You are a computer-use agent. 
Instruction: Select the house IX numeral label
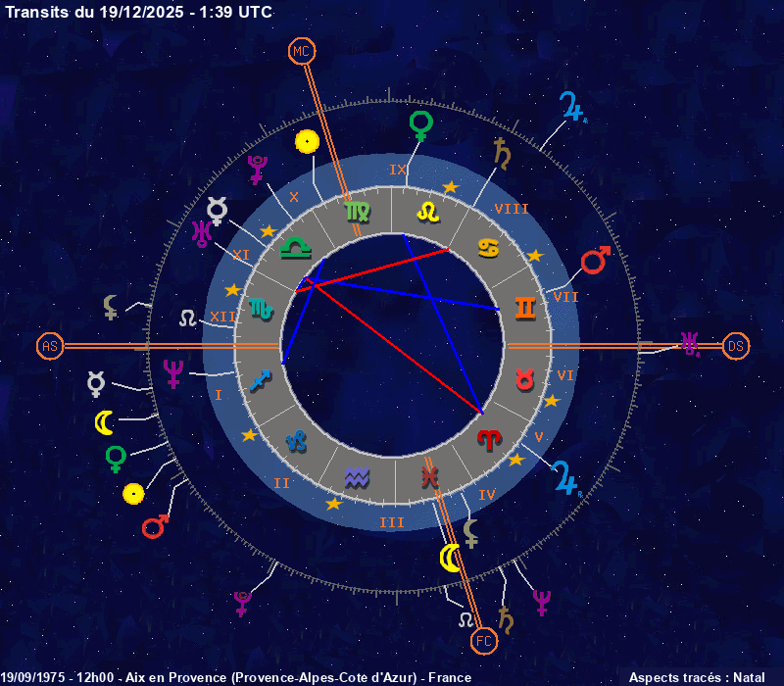[x=397, y=170]
